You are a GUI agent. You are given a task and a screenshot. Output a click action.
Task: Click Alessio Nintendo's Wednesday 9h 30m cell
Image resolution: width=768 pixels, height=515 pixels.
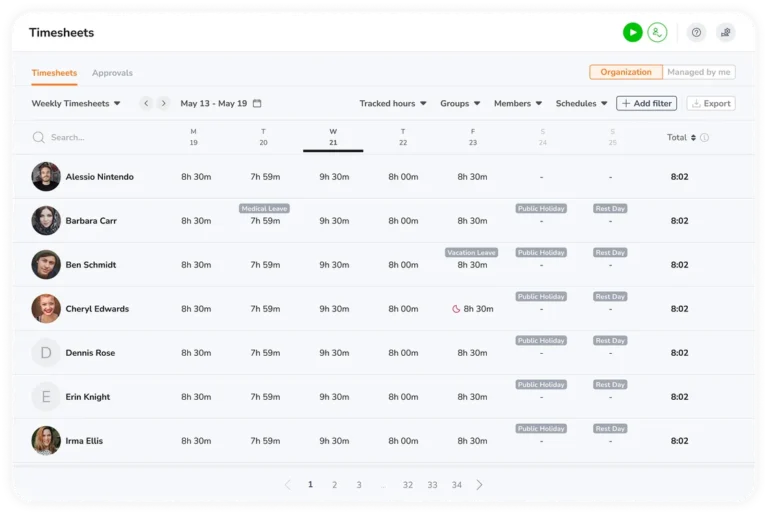tap(335, 177)
